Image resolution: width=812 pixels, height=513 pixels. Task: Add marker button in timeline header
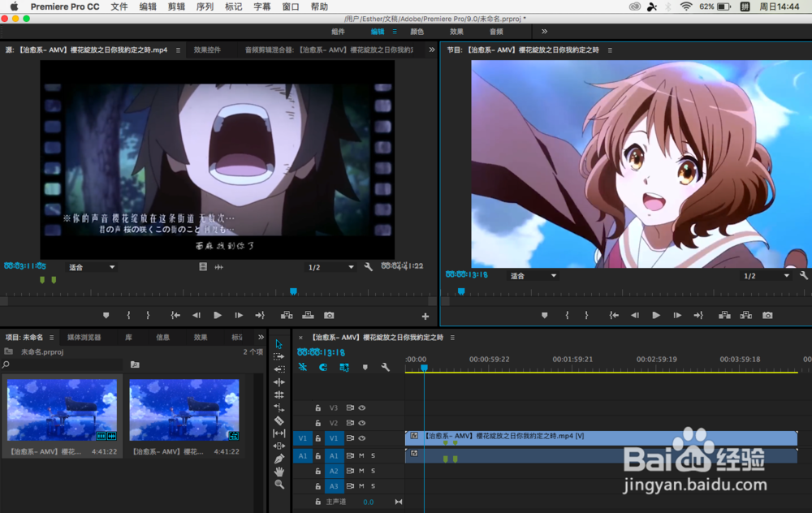(365, 367)
